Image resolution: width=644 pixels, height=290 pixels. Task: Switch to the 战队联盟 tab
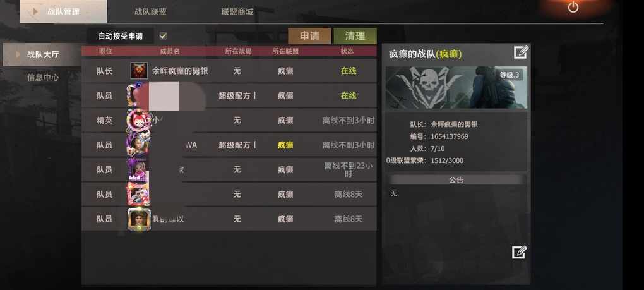click(x=150, y=11)
